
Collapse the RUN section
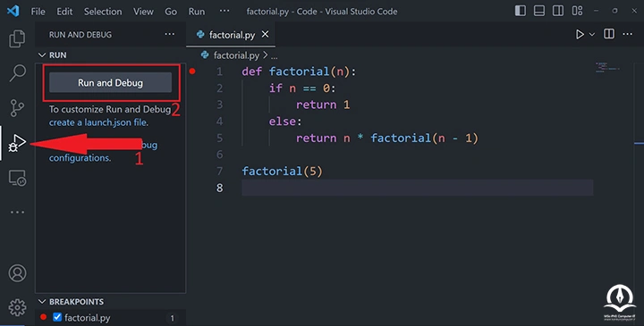coord(42,55)
